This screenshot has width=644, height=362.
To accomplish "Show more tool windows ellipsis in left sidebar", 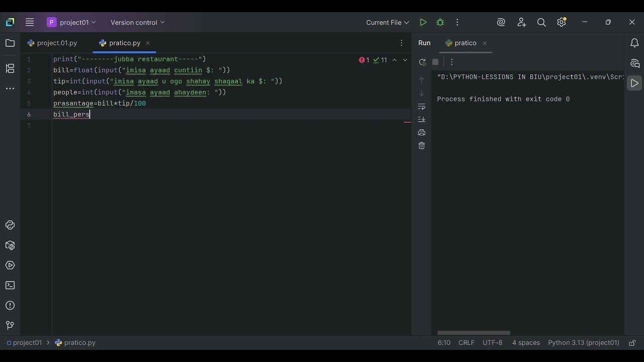I will tap(10, 88).
